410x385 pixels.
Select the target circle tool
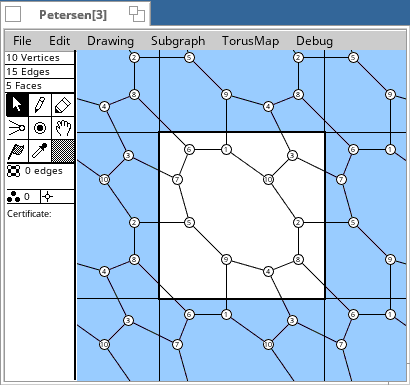tap(40, 128)
